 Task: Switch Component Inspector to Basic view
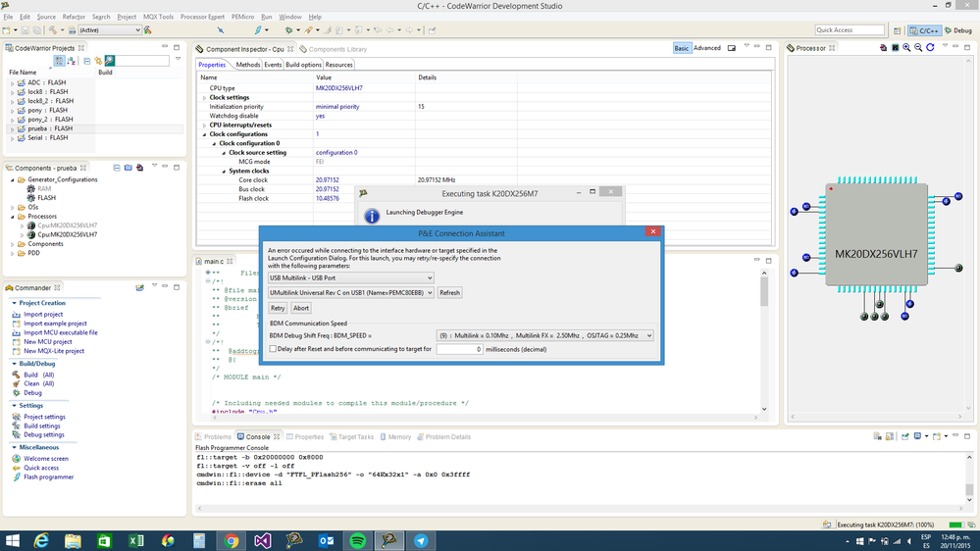pyautogui.click(x=682, y=48)
